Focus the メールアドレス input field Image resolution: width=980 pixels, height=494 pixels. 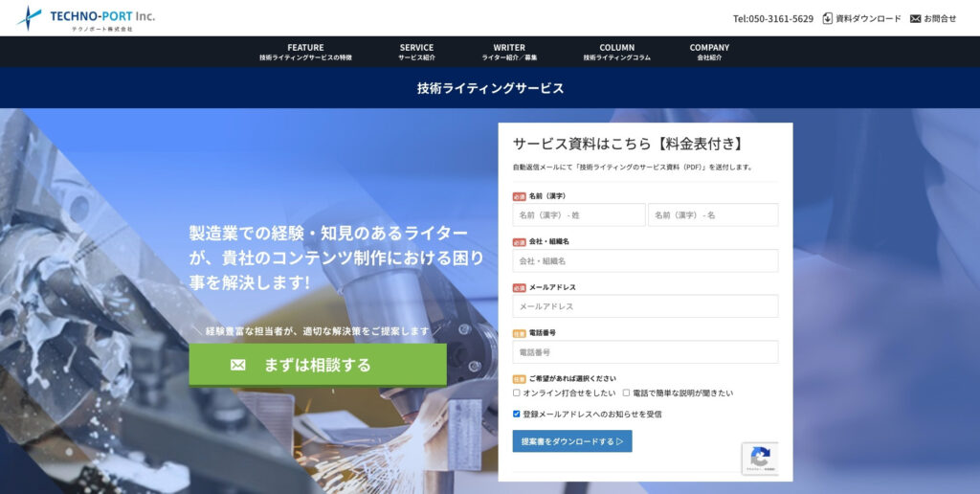click(x=646, y=306)
